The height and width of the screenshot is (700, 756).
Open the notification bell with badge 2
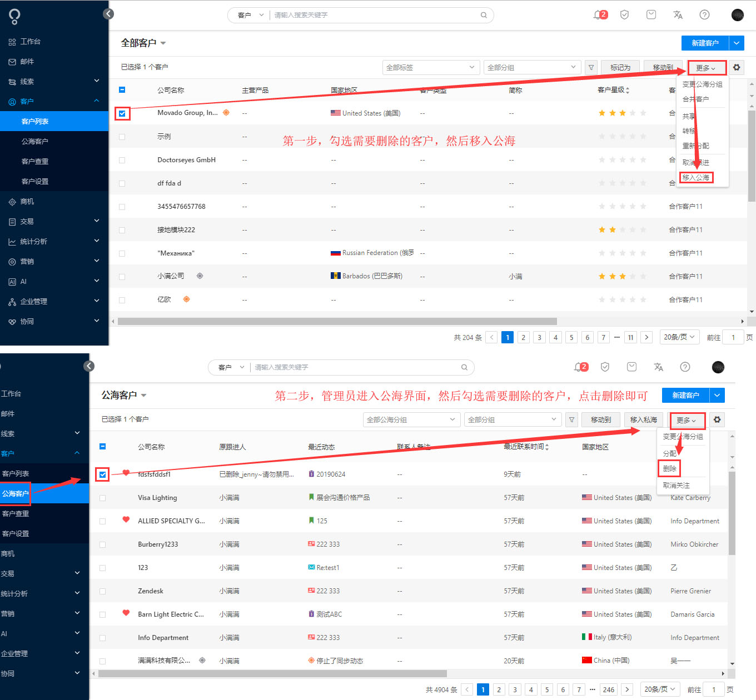[598, 15]
